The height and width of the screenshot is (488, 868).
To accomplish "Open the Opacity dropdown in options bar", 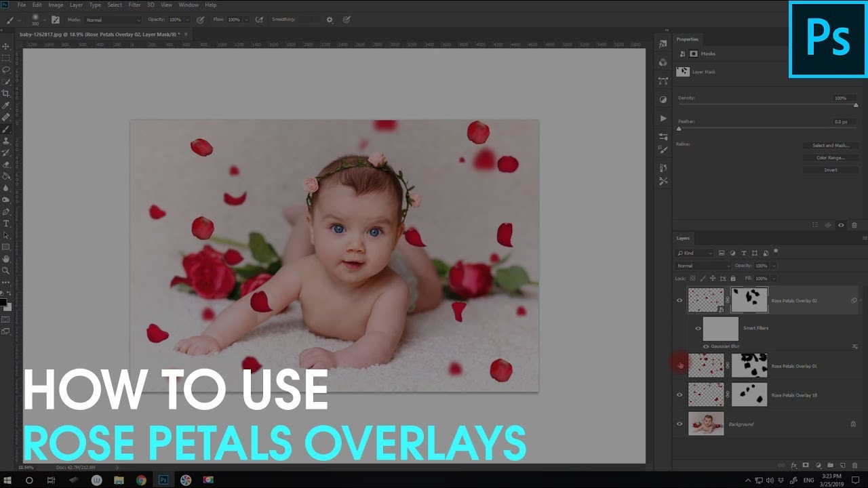I will click(x=188, y=20).
